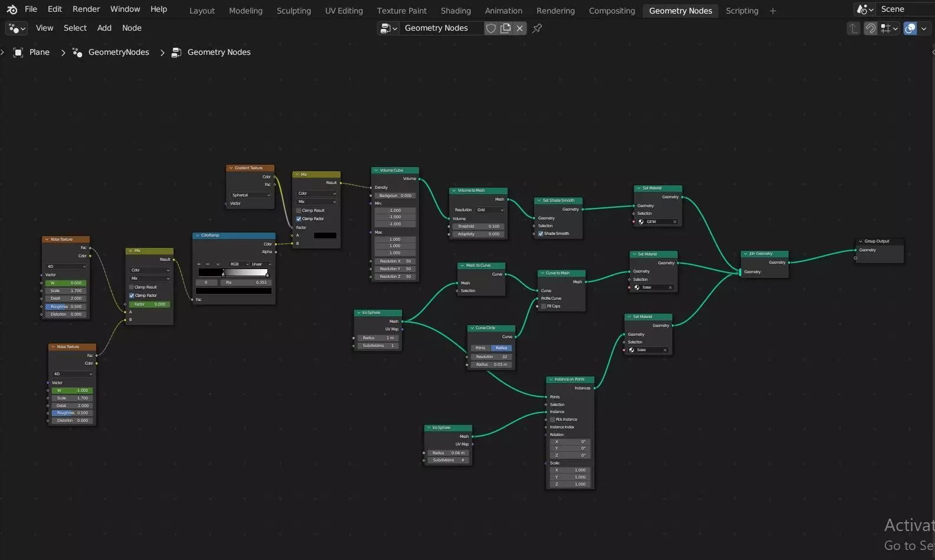Open the Spherical gradient type dropdown
The height and width of the screenshot is (560, 935).
(x=251, y=195)
